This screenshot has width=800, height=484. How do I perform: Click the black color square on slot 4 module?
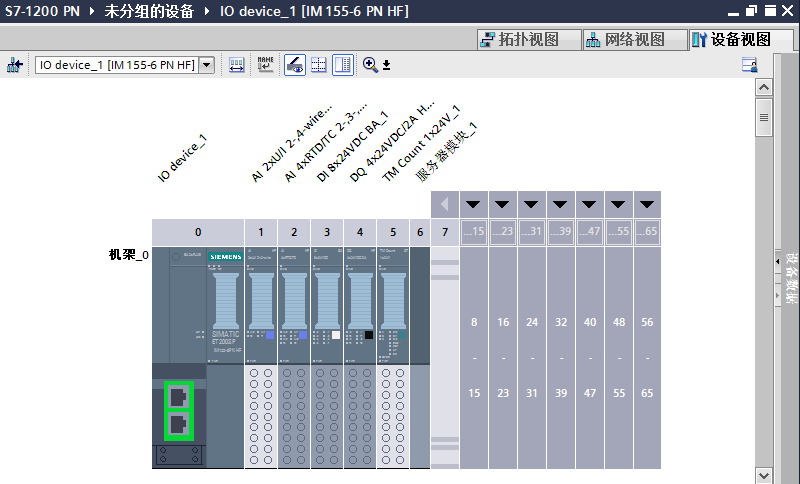point(369,335)
